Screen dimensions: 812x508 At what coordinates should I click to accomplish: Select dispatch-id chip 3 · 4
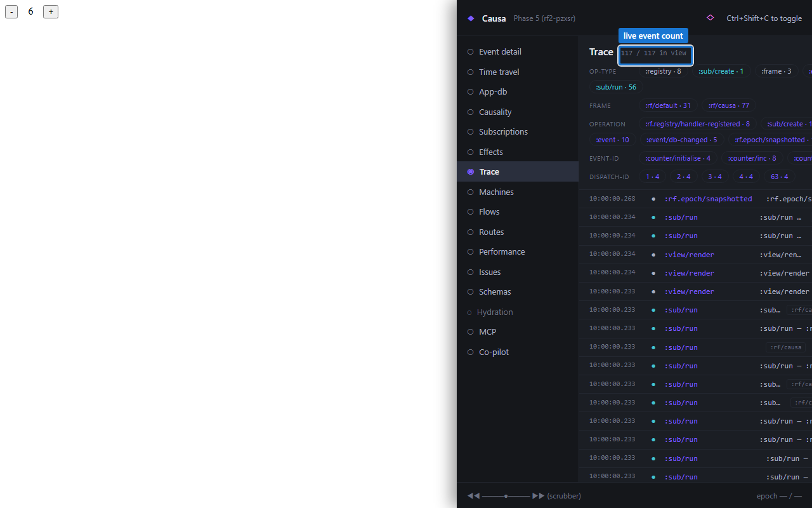point(715,177)
